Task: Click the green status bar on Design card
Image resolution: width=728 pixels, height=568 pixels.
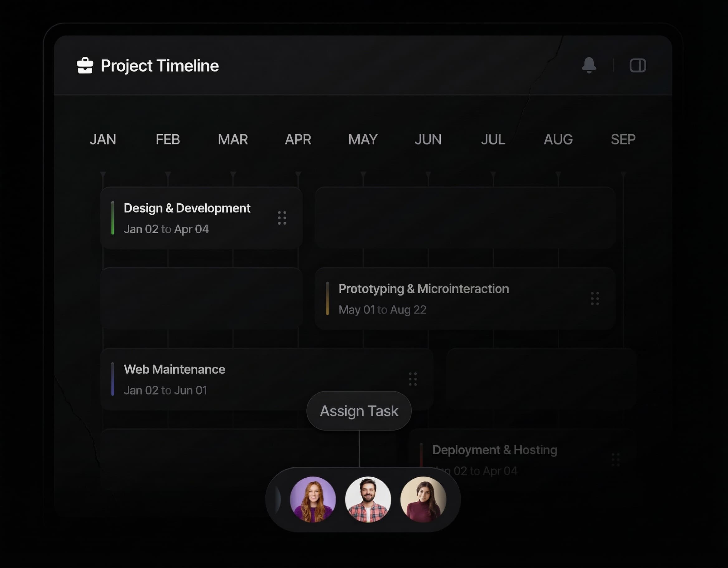Action: pyautogui.click(x=113, y=218)
